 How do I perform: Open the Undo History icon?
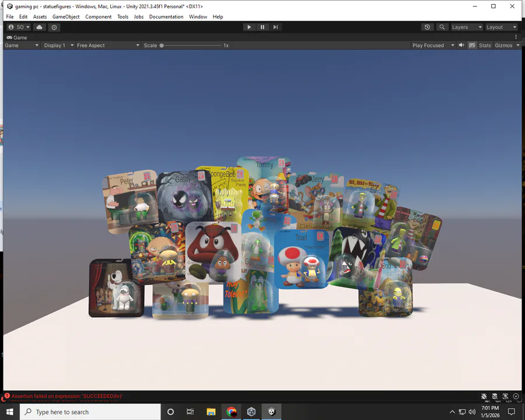(427, 27)
